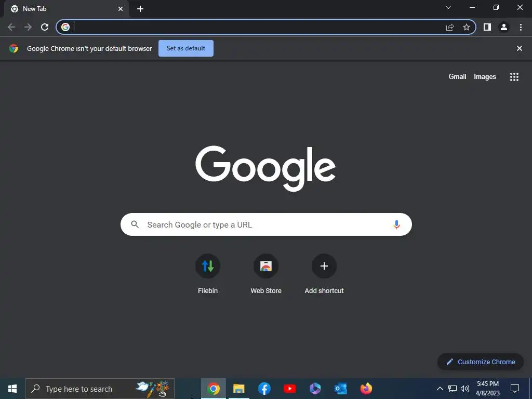The width and height of the screenshot is (532, 399).
Task: Open YouTube from the taskbar
Action: pos(290,389)
